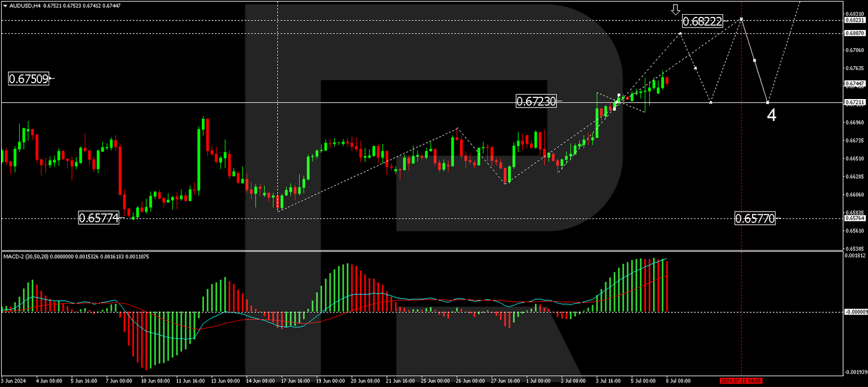Click the down arrow marker above the highest candle
The width and height of the screenshot is (868, 387).
pos(676,9)
